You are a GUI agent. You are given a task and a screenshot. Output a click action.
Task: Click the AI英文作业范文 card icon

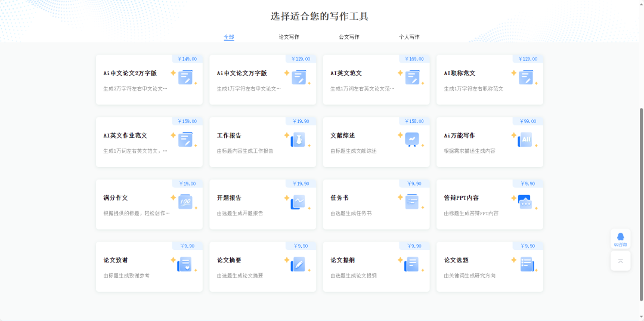click(x=185, y=140)
